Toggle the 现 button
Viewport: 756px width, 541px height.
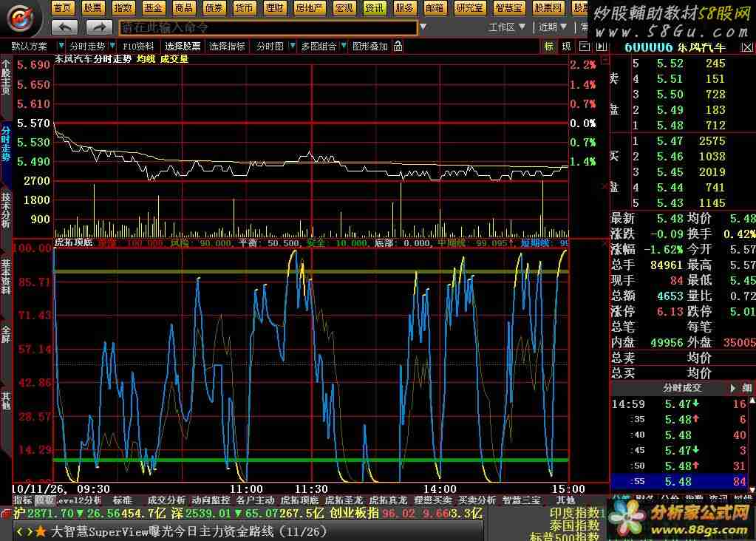[x=566, y=47]
